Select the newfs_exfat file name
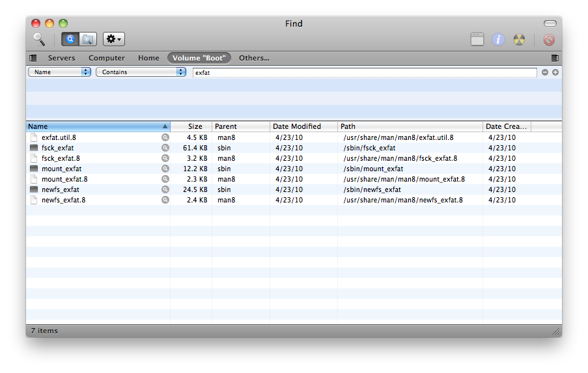588x373 pixels. [x=61, y=189]
